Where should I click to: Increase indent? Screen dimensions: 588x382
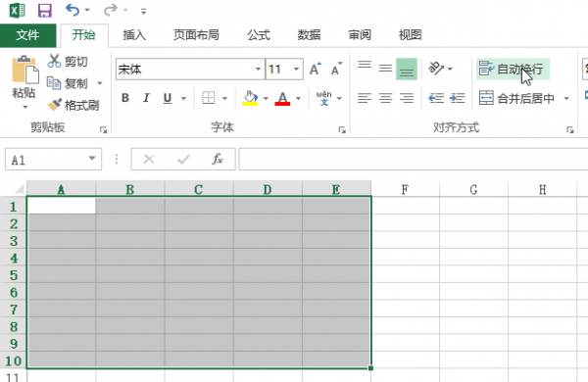[457, 98]
